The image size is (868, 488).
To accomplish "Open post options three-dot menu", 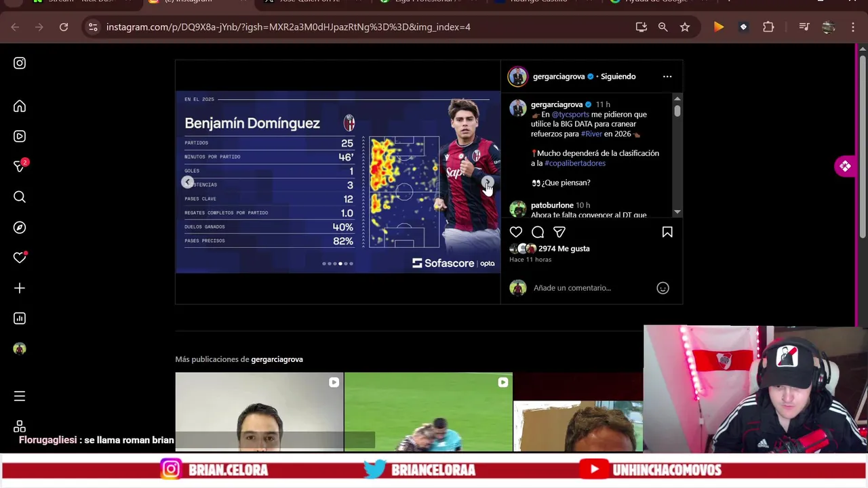I will (x=667, y=77).
